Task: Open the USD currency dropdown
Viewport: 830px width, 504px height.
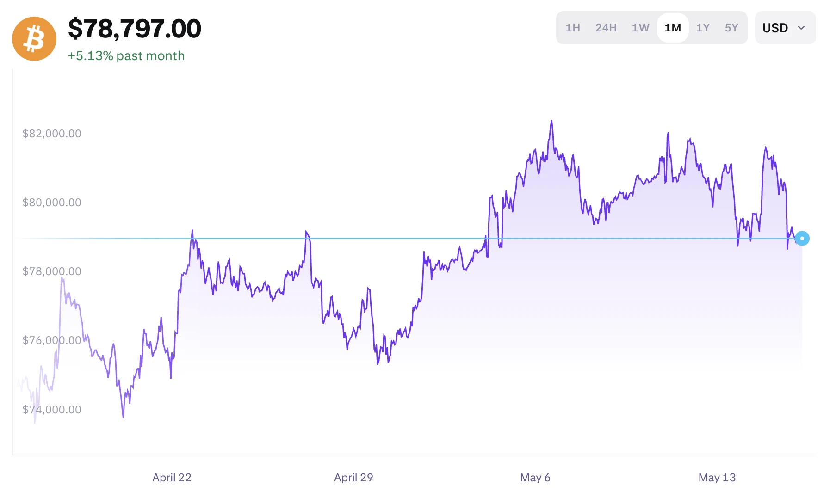Action: coord(785,28)
